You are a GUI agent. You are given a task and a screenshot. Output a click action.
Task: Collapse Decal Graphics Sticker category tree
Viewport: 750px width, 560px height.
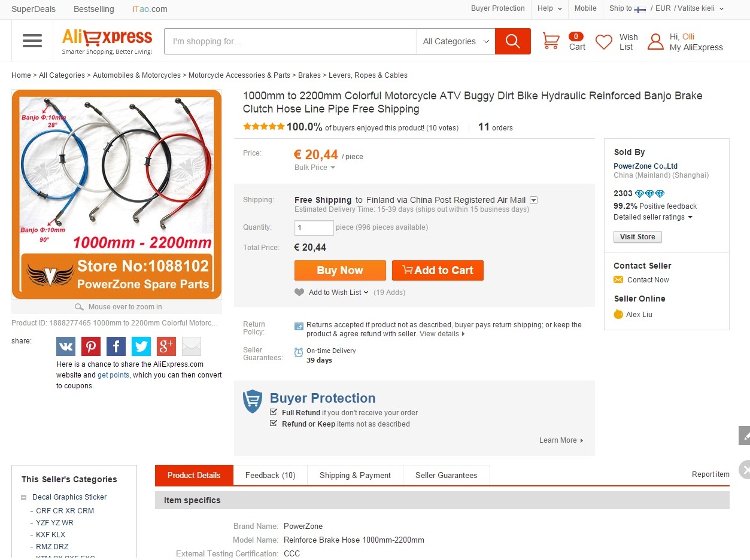pyautogui.click(x=24, y=497)
